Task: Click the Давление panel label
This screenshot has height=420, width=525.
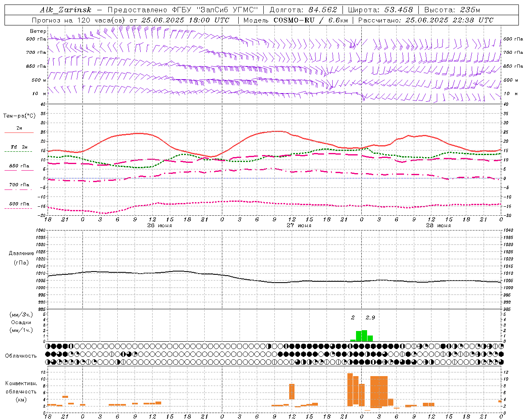Action: tap(21, 253)
